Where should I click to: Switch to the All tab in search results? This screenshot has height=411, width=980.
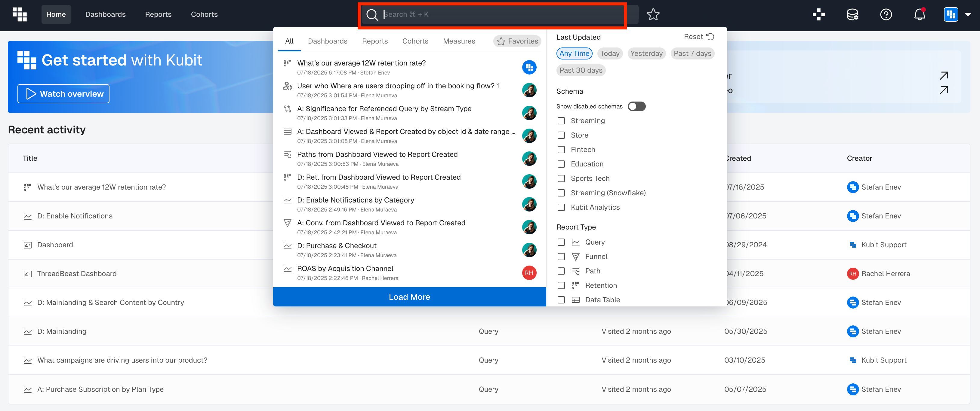(289, 41)
